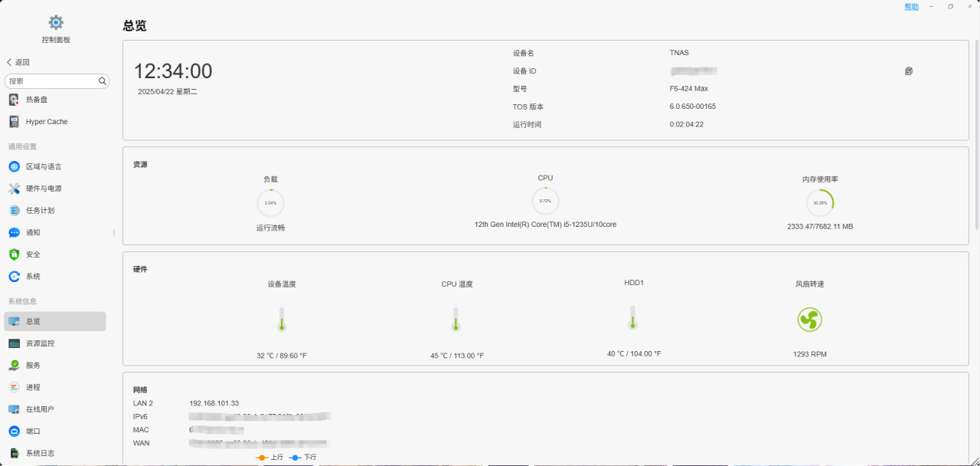Select 安全 menu label
The width and height of the screenshot is (980, 466).
coord(33,254)
